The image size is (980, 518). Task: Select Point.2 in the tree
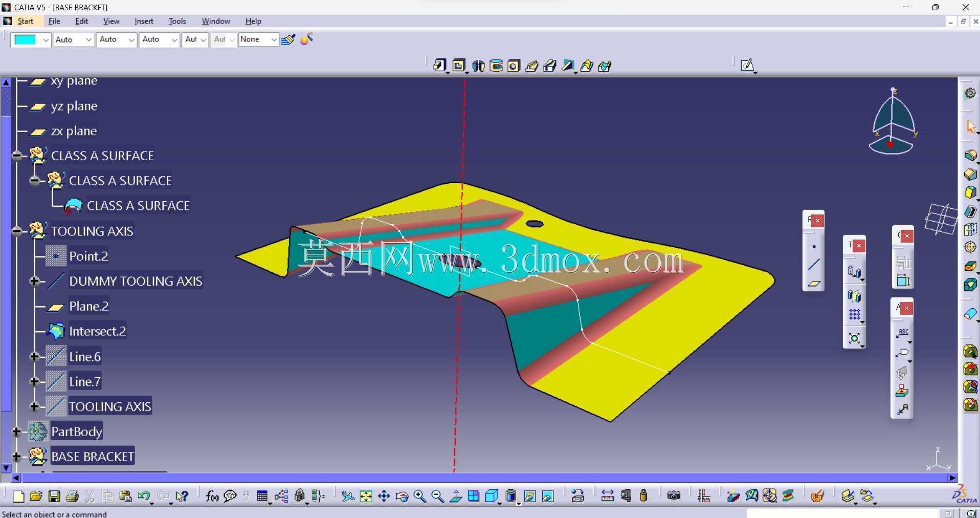tap(88, 256)
